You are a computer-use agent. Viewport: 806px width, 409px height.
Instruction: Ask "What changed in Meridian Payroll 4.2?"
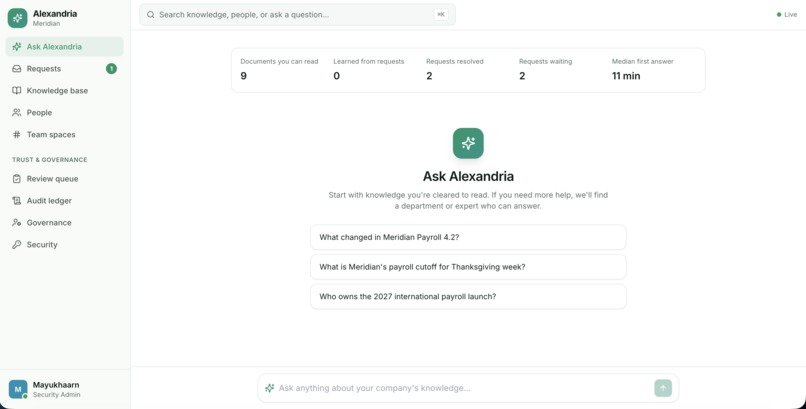pos(468,237)
